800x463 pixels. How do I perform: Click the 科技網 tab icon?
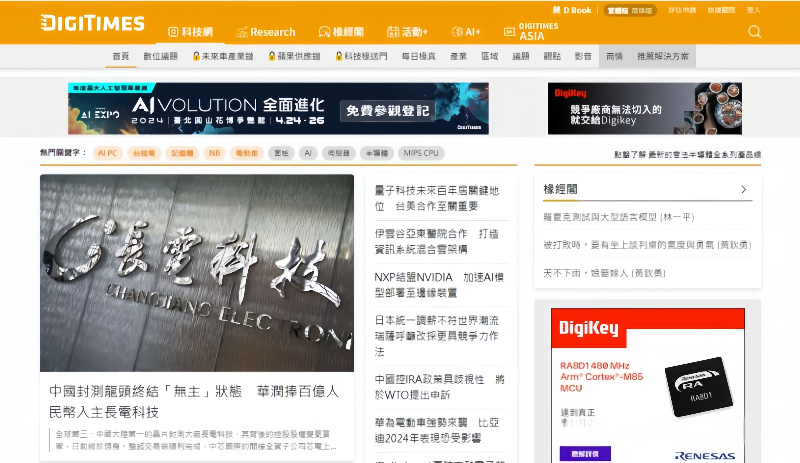click(x=173, y=32)
